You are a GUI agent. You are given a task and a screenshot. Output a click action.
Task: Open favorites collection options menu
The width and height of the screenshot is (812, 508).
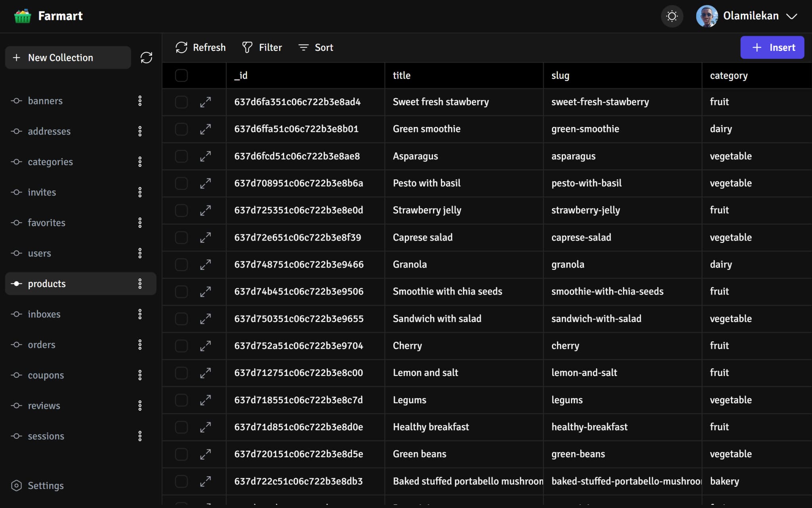pyautogui.click(x=140, y=223)
